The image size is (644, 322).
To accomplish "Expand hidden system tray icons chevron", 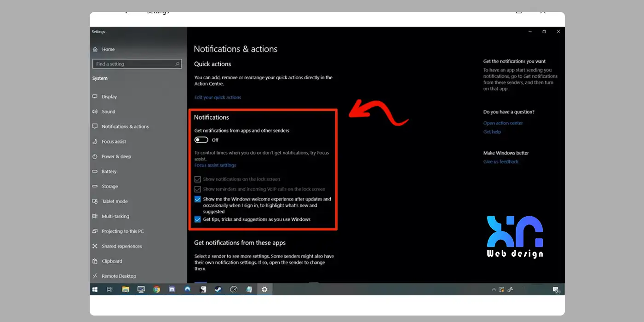I will click(494, 289).
